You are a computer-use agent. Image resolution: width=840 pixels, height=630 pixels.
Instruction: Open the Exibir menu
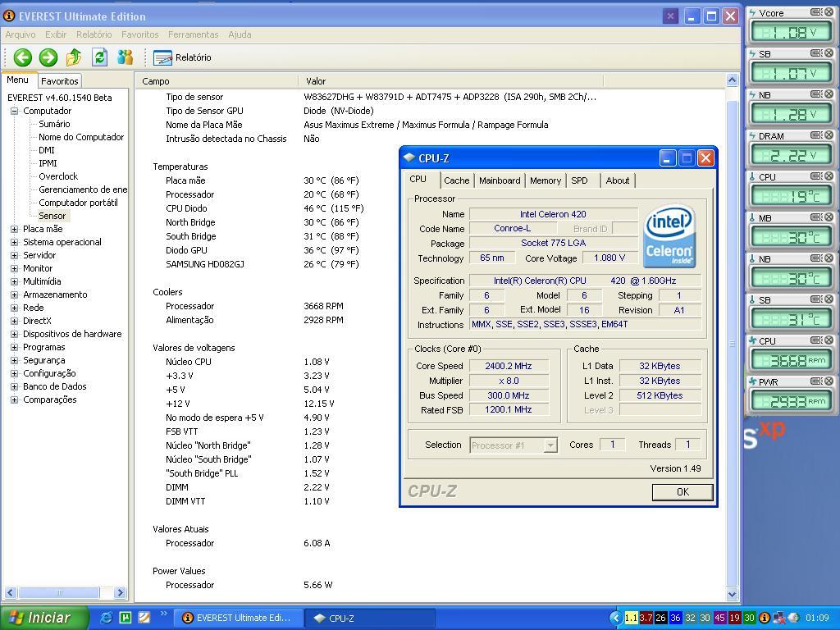point(56,34)
